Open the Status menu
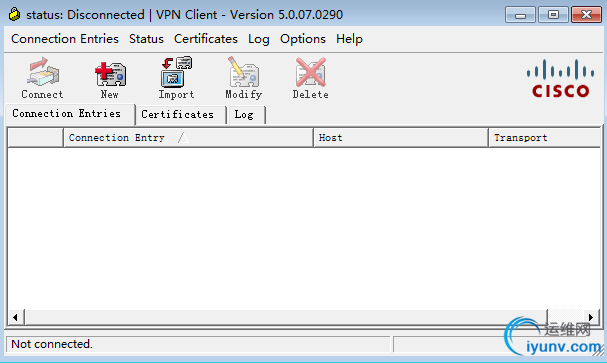 [x=146, y=39]
